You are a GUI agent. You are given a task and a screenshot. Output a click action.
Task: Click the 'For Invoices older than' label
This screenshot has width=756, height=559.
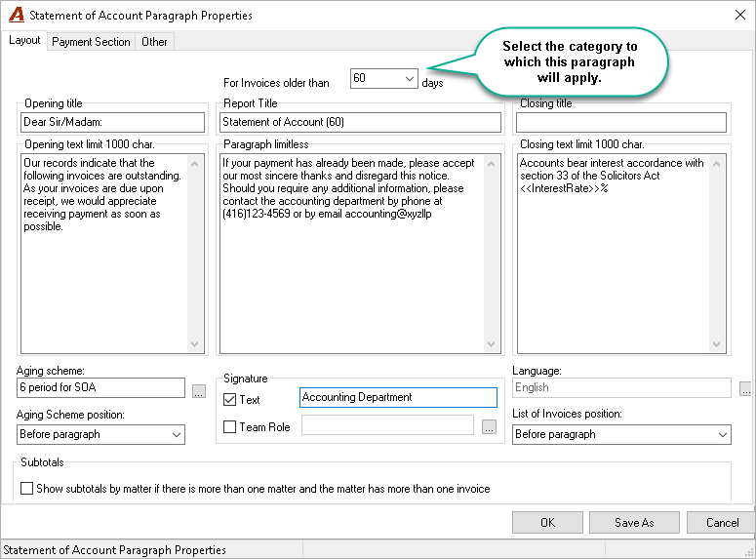(276, 83)
